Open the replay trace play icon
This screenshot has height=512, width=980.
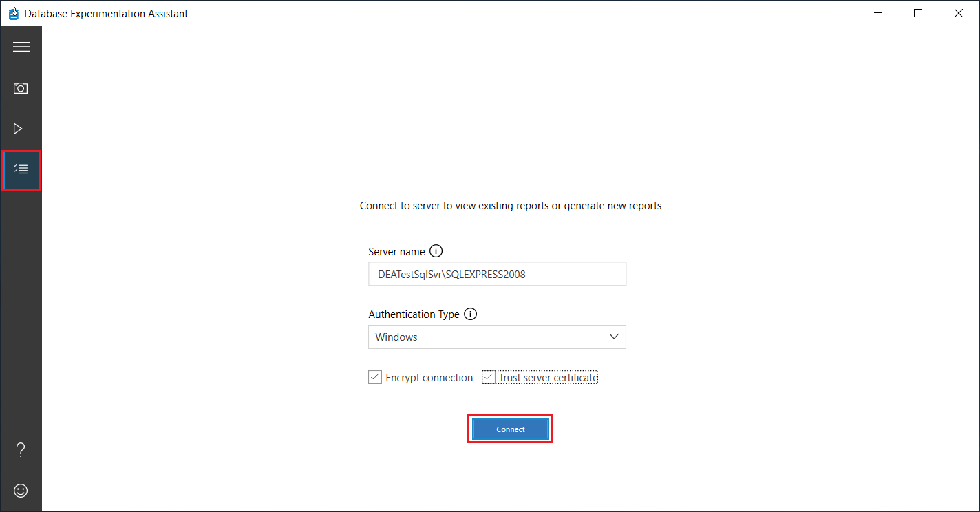point(19,129)
